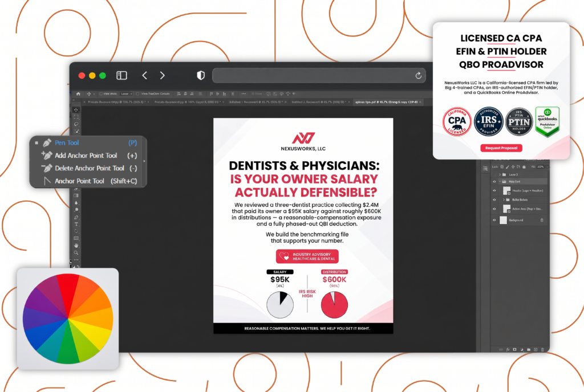
Task: Toggle the first checkbox beside the Move tool
Action: point(101,93)
